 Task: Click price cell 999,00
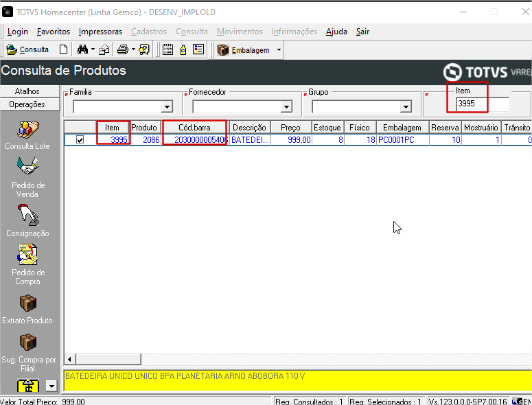coord(291,140)
